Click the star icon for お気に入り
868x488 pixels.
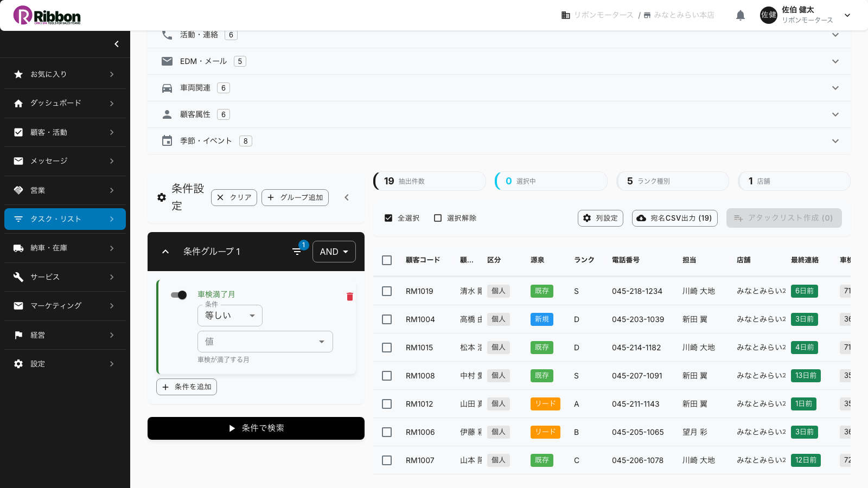[x=18, y=74]
